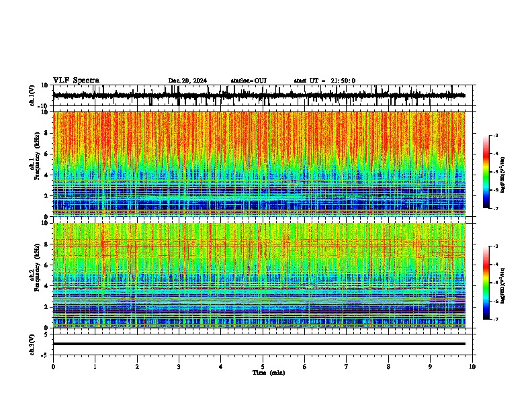The width and height of the screenshot is (532, 411).
Task: Click the 'ch.1(V)' axis label
Action: (32, 95)
